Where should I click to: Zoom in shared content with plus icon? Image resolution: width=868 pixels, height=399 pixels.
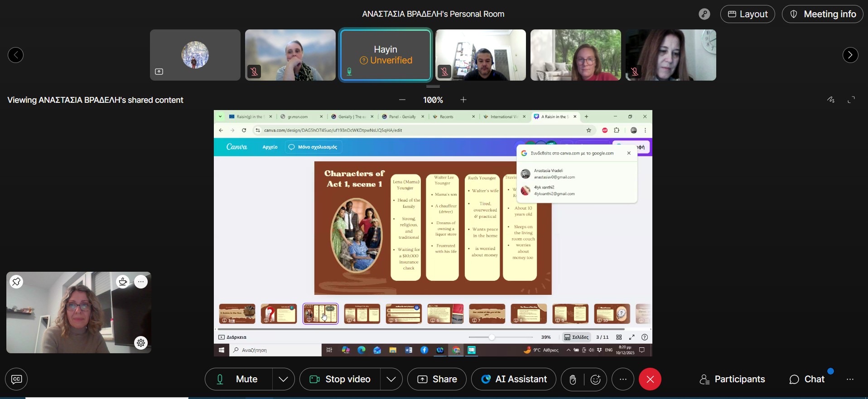(x=463, y=100)
